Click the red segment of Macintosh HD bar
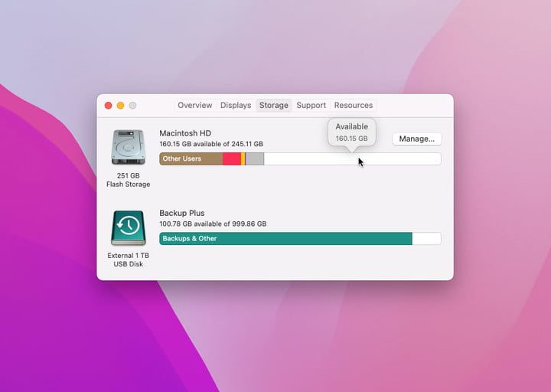 (232, 159)
